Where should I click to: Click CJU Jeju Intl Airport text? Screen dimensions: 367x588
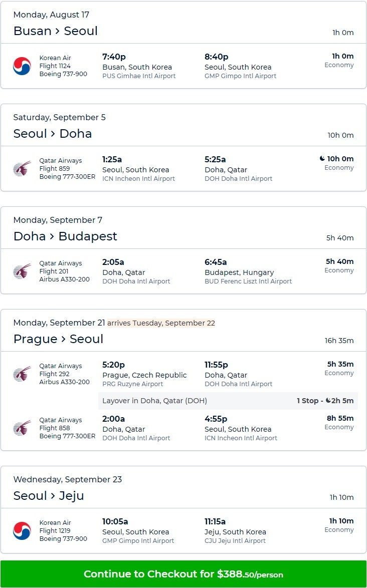click(235, 541)
